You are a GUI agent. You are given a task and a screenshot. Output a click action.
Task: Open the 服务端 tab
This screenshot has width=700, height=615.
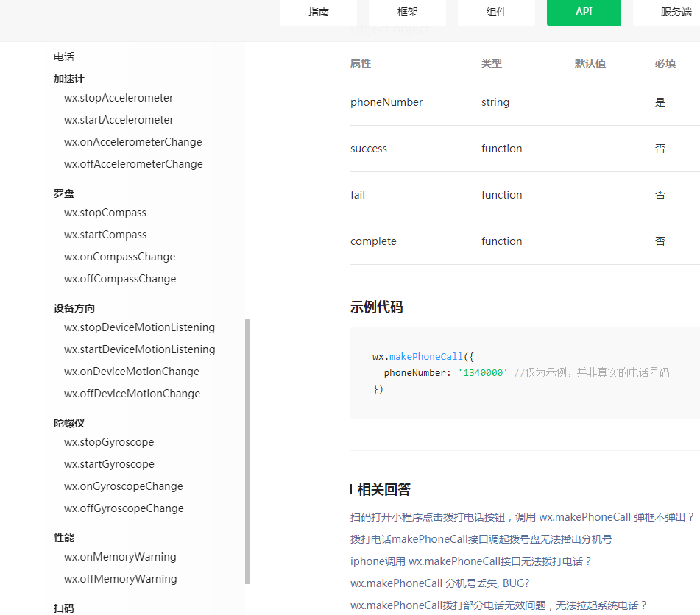pos(676,12)
